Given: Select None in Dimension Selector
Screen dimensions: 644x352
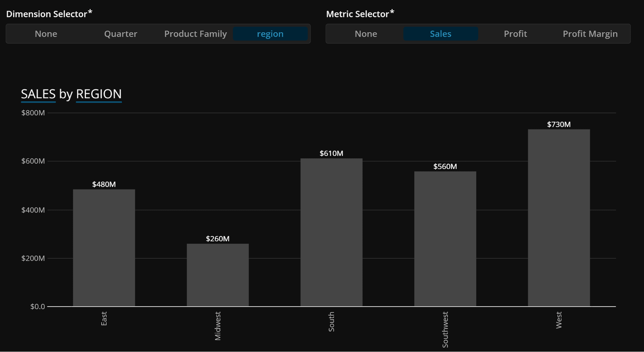Looking at the screenshot, I should point(46,34).
